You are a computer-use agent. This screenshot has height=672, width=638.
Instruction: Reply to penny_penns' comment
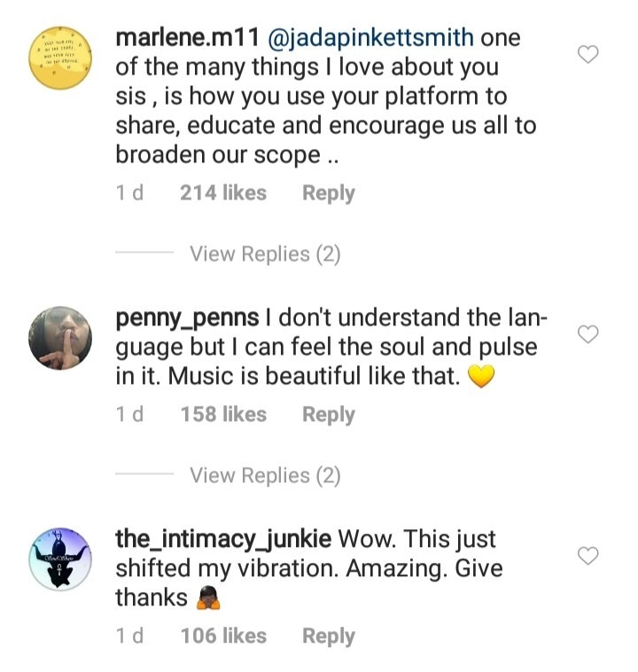328,415
